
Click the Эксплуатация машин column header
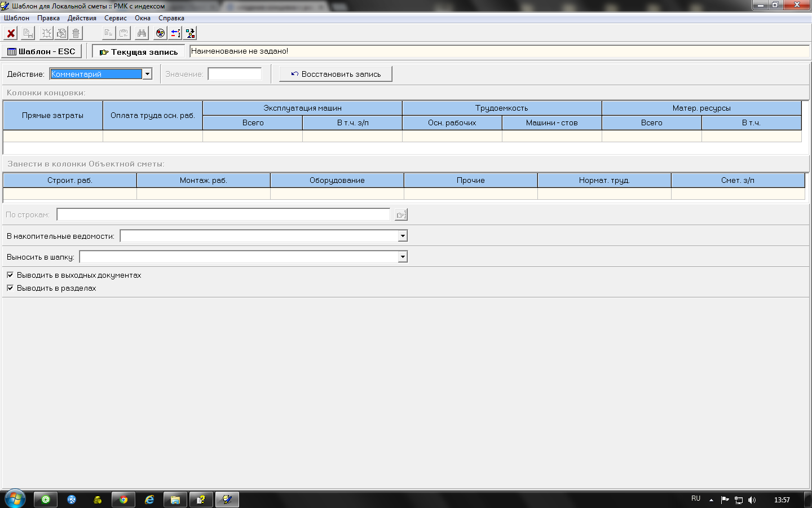(303, 108)
